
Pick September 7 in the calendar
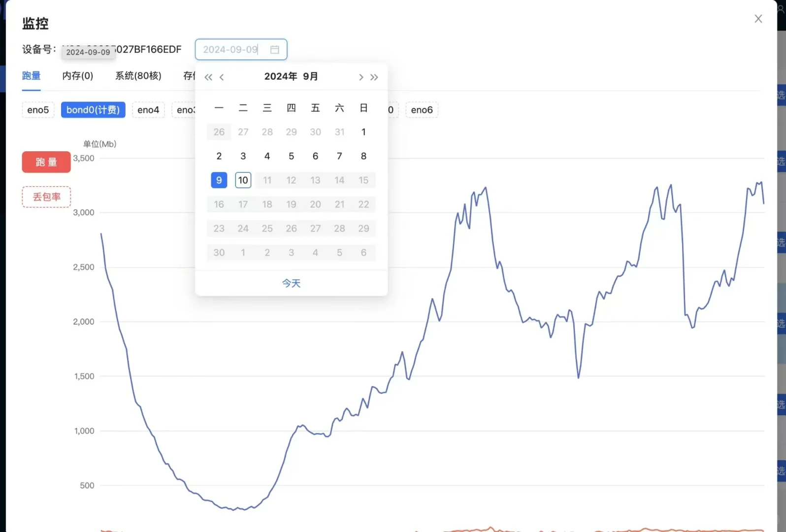pos(339,156)
